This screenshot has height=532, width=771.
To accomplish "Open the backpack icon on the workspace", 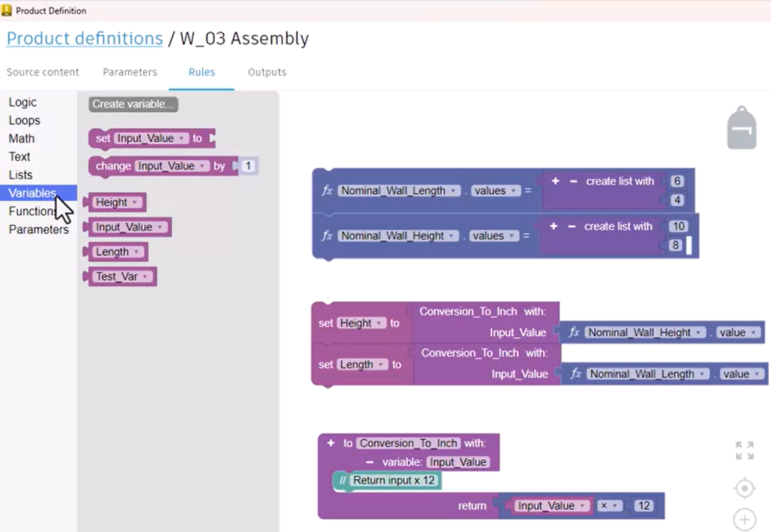I will click(x=741, y=128).
